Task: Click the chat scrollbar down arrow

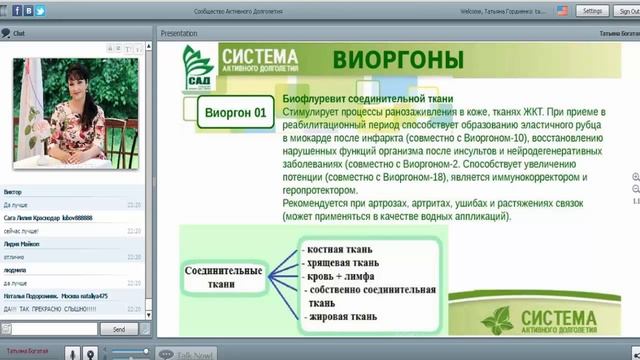Action: coord(149,315)
